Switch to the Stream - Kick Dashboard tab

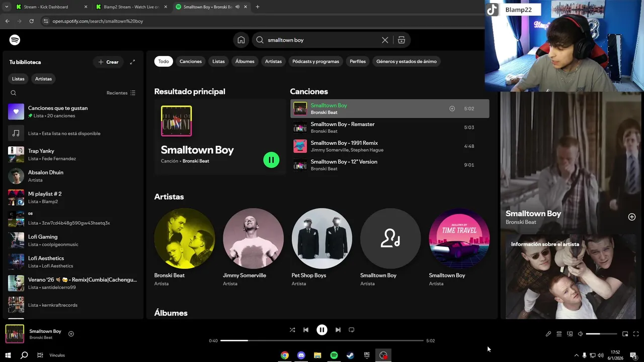point(51,7)
